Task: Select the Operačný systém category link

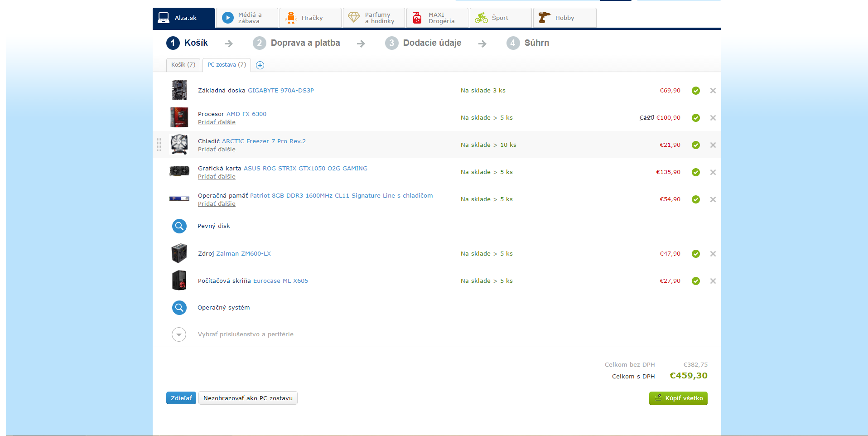Action: click(x=224, y=308)
